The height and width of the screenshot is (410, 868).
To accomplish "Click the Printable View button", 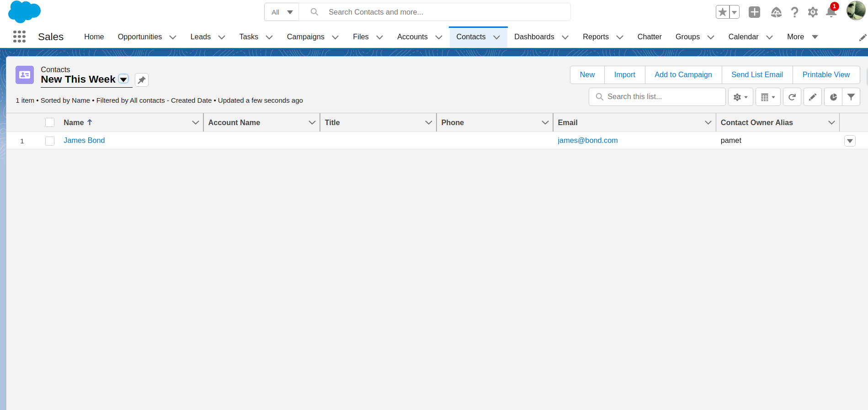I will pyautogui.click(x=826, y=75).
